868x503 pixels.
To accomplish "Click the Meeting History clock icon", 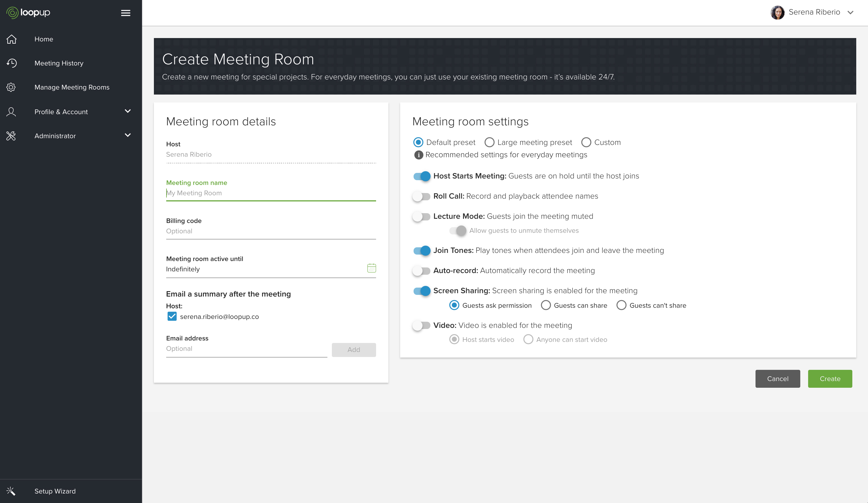I will click(11, 63).
